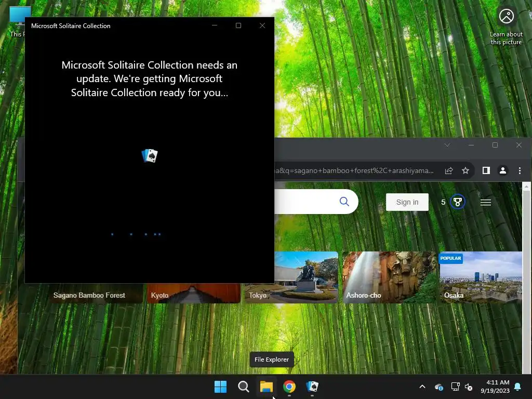Click Sign in on Bing
The image size is (532, 399).
click(x=407, y=202)
